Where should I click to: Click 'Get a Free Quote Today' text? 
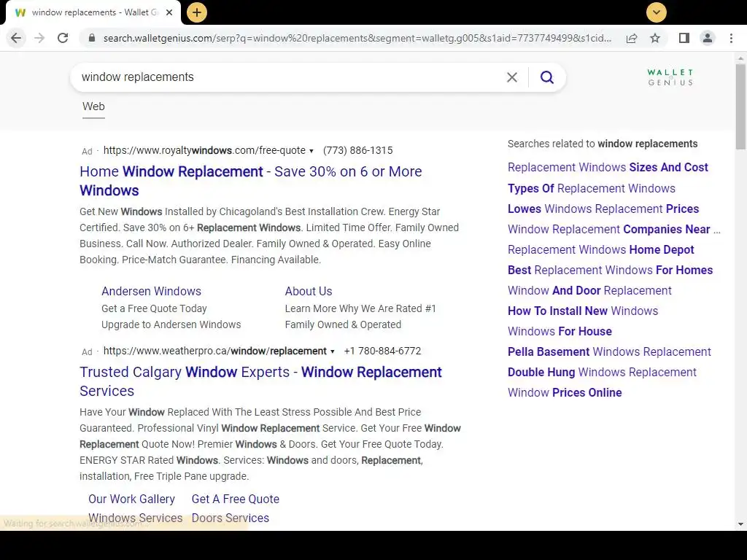pos(154,308)
